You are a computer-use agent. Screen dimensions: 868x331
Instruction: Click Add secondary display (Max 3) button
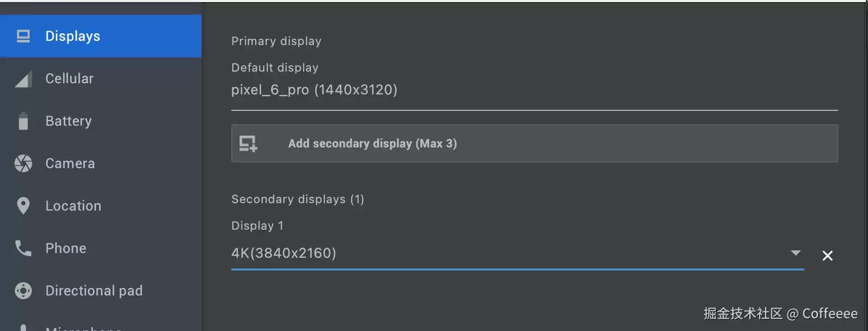[534, 143]
